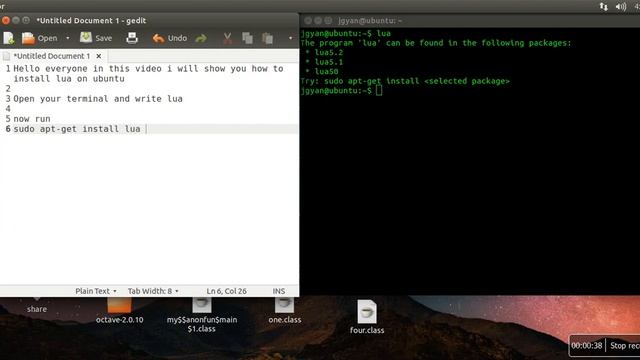
Task: Click the Ln 6, Col 26 status entry
Action: coord(227,291)
